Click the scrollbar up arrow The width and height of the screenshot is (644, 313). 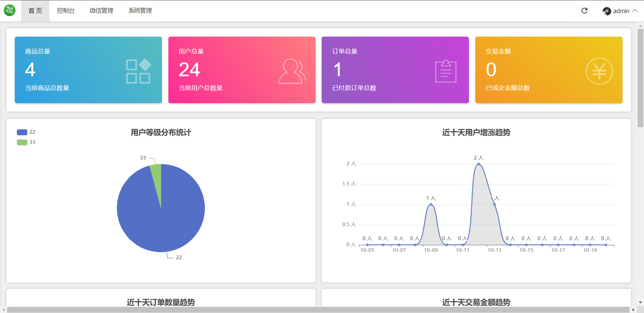tap(641, 25)
